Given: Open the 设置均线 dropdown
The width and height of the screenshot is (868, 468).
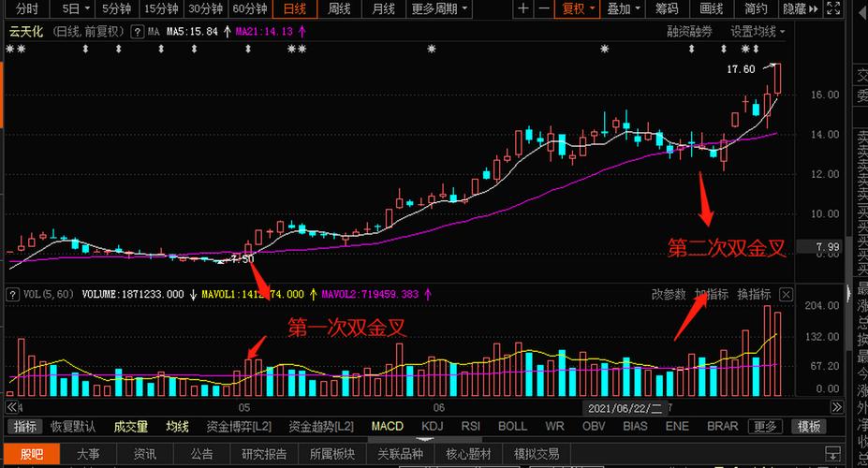Looking at the screenshot, I should click(758, 31).
